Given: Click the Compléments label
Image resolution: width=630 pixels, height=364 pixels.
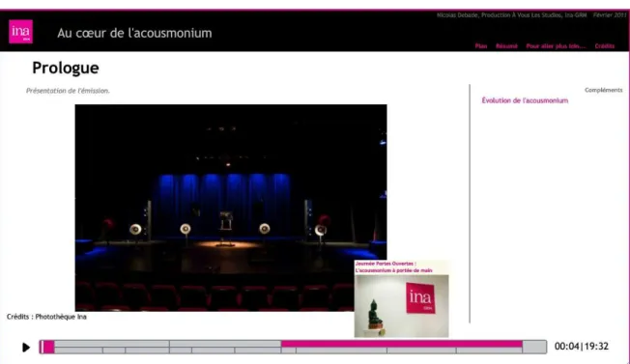Looking at the screenshot, I should 604,90.
